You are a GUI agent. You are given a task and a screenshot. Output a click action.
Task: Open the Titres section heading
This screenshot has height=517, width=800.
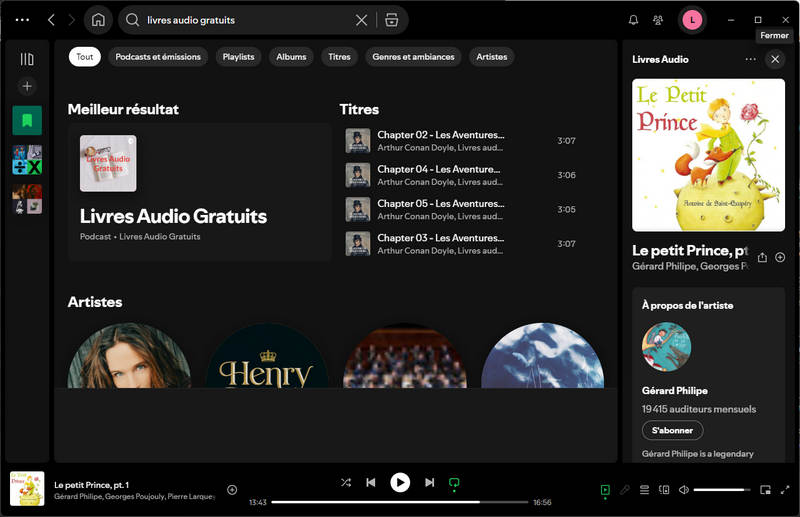coord(359,109)
